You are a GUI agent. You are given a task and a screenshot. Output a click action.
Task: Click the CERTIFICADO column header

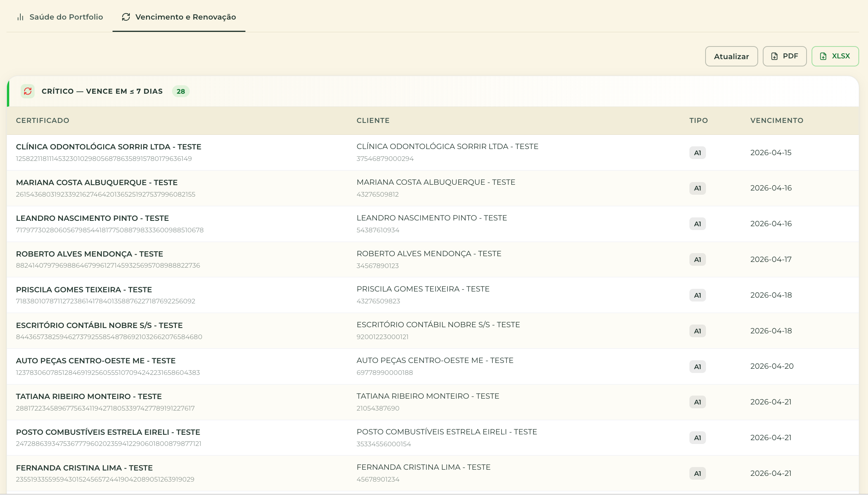[x=43, y=121]
